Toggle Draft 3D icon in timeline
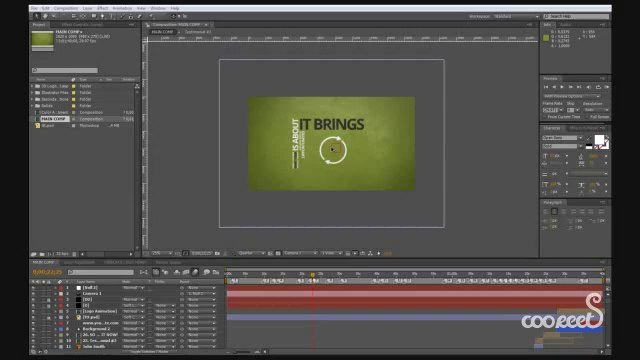Screen dimensions: 640x360 [x=165, y=272]
